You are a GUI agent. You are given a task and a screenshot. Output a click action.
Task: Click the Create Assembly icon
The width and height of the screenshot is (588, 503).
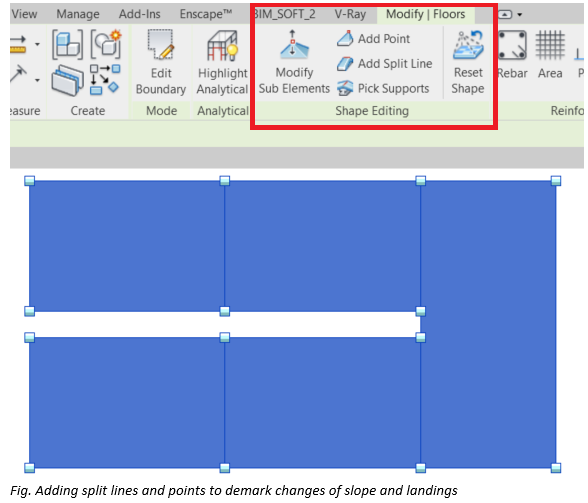click(x=68, y=45)
